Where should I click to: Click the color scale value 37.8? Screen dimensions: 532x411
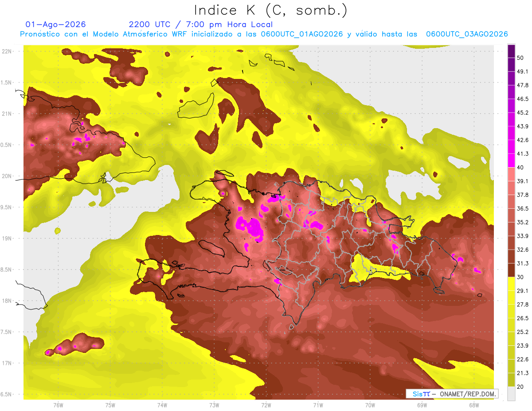pos(523,195)
